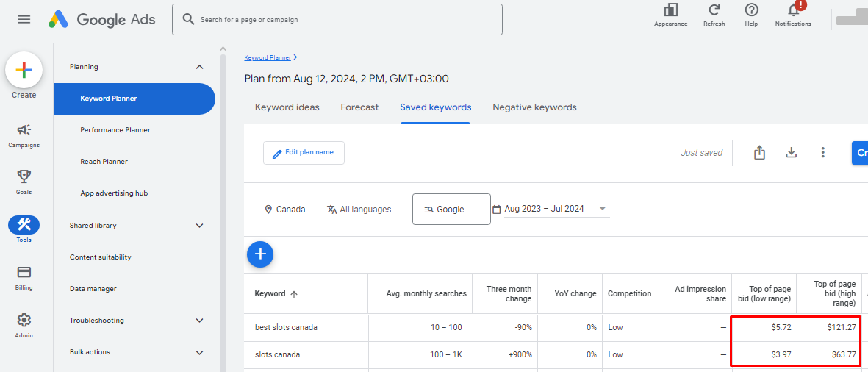Click the Google Ads logo

point(102,19)
